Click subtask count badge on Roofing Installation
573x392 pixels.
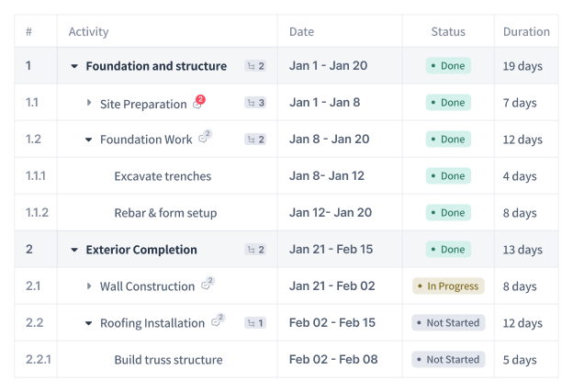point(255,323)
